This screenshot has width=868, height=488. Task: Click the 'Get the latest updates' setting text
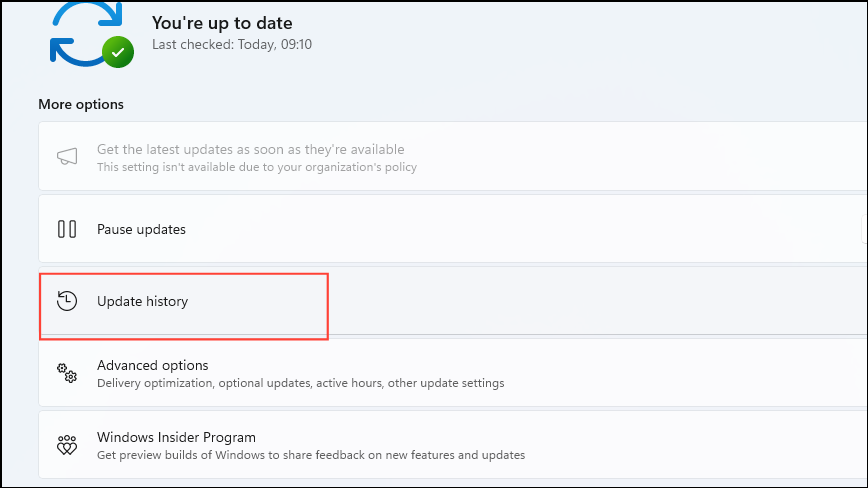[x=250, y=149]
